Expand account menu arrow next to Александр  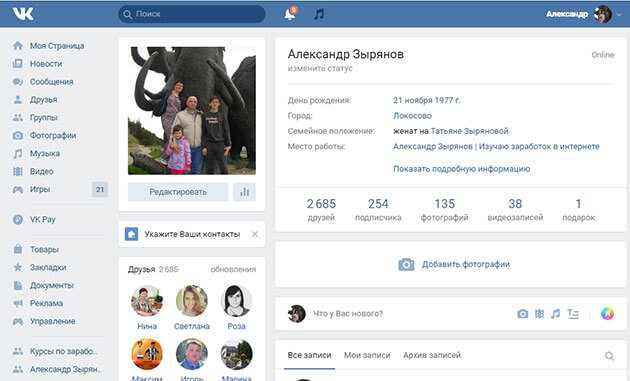click(620, 14)
